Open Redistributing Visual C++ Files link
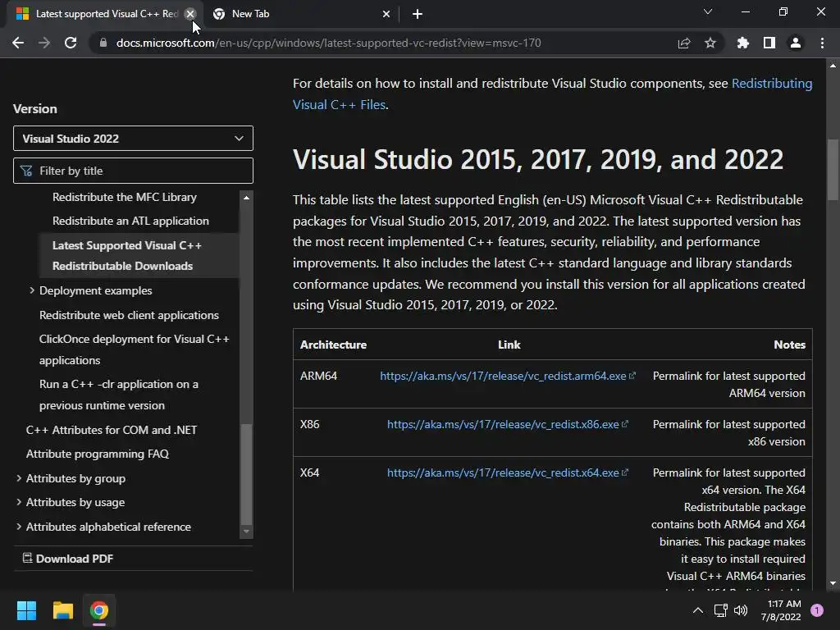The image size is (840, 630). [771, 84]
